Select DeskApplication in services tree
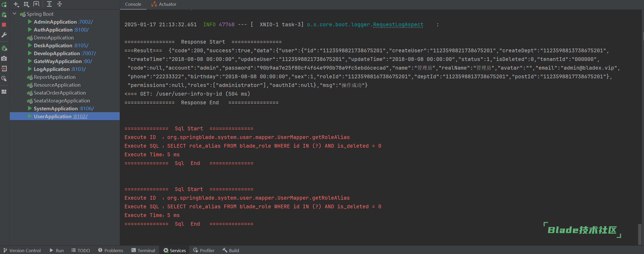This screenshot has width=644, height=254. [53, 45]
